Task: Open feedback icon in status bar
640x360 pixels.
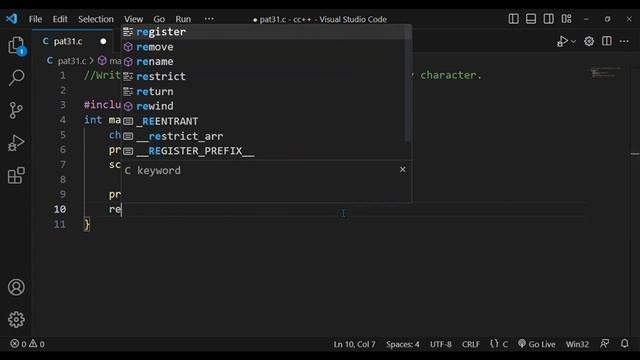Action: tap(604, 344)
